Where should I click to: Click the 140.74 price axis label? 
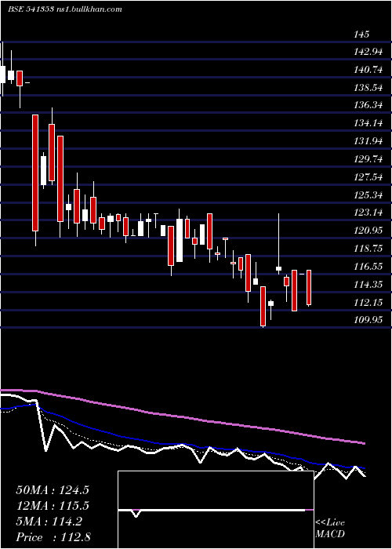pyautogui.click(x=368, y=70)
